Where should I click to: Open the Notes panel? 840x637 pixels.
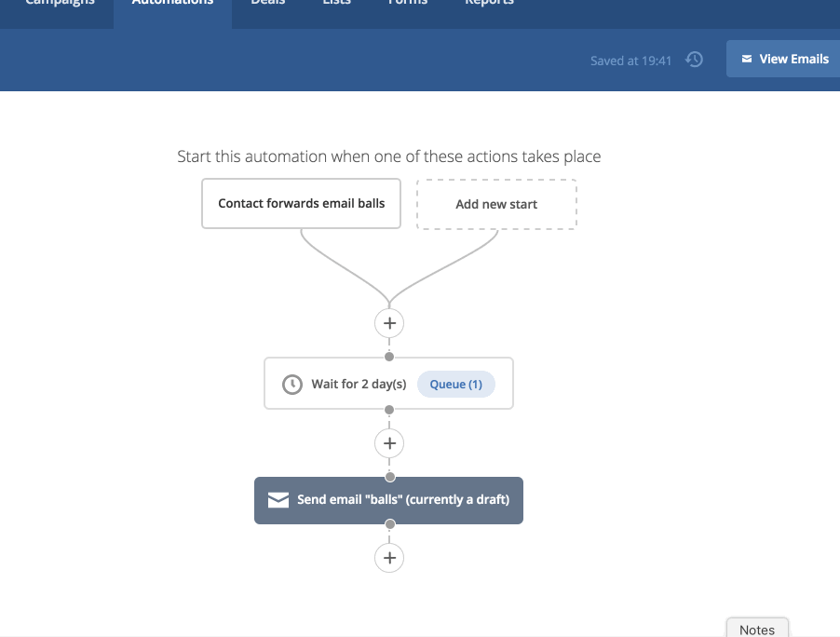point(756,629)
